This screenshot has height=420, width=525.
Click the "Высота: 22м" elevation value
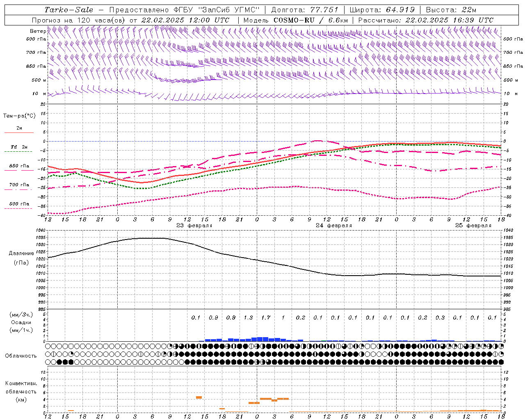tap(451, 10)
